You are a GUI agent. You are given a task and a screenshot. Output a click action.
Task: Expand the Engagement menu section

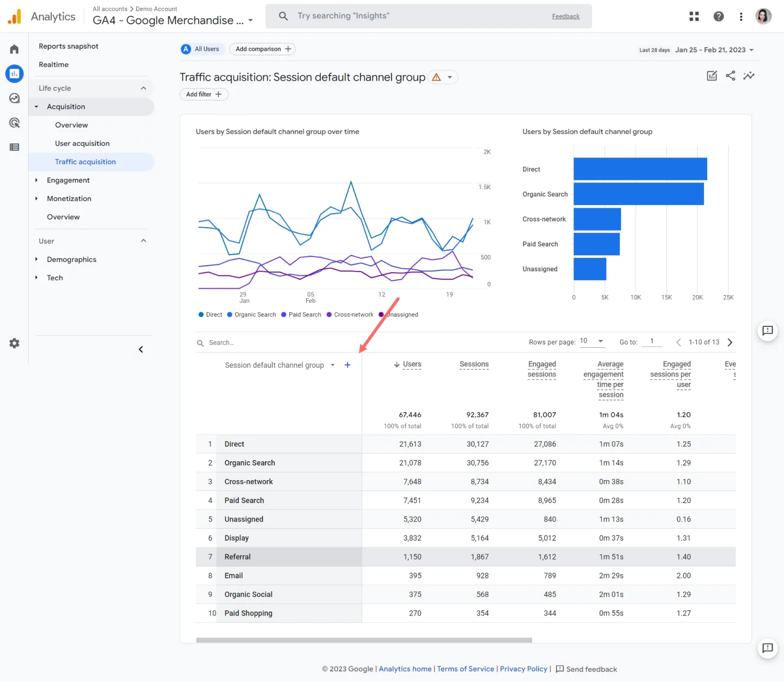point(68,180)
